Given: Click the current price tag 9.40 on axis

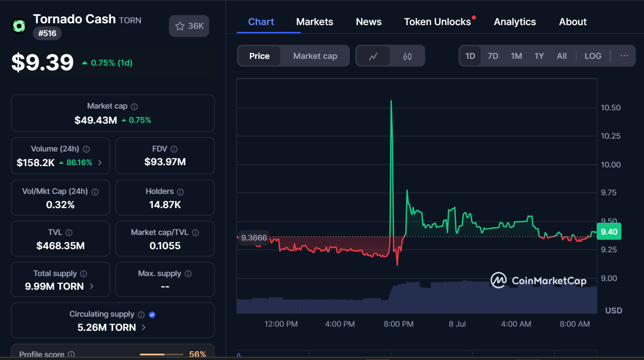Looking at the screenshot, I should 609,232.
